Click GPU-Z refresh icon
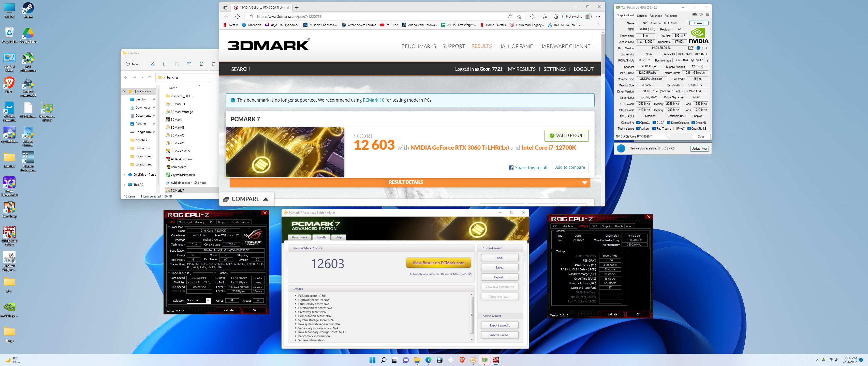 pyautogui.click(x=701, y=14)
